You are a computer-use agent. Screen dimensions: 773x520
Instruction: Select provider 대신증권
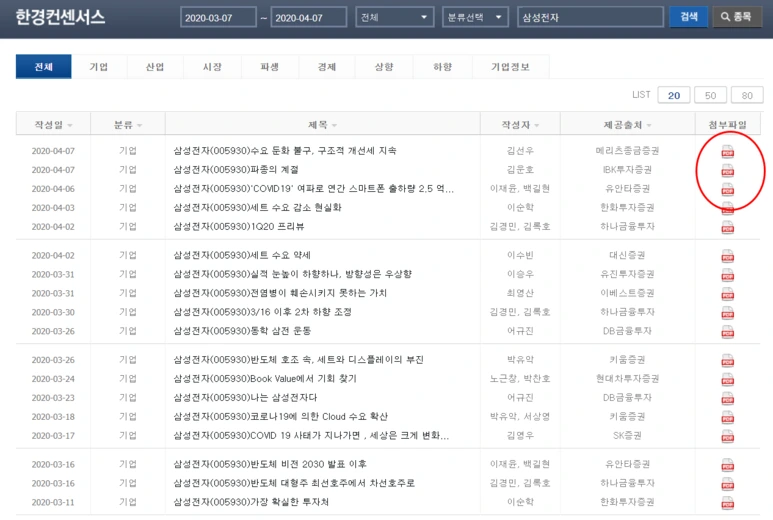pos(627,255)
